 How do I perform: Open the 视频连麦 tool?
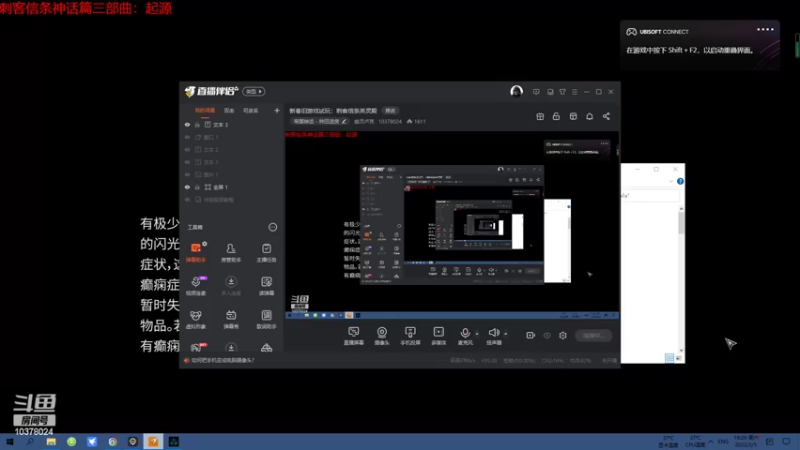click(196, 285)
